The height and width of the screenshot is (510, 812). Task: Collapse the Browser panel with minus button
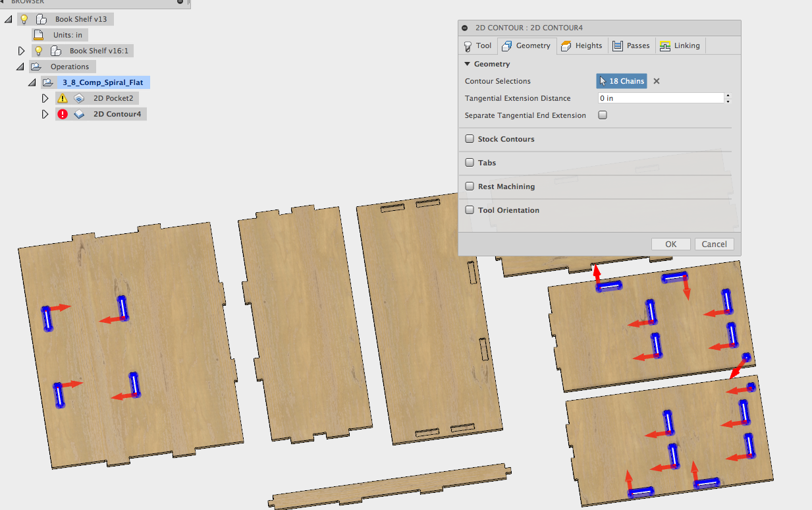click(x=180, y=2)
